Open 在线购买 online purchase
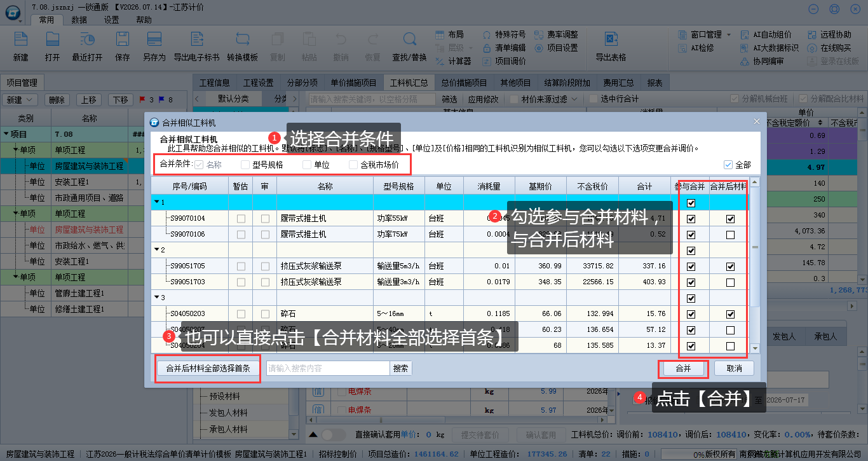868x461 pixels. pyautogui.click(x=829, y=48)
